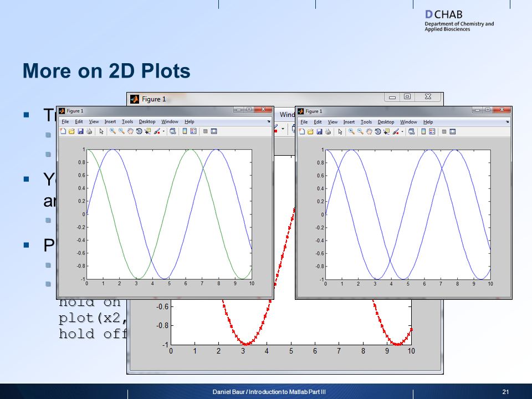Expand Brush color dropdown in left Figure window
532x399 pixels.
pos(163,131)
